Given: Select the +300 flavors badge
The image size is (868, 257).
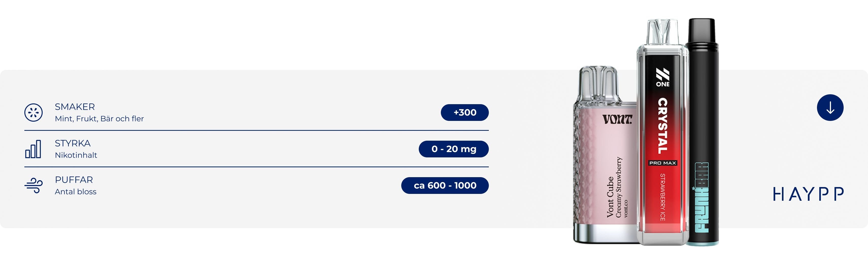Looking at the screenshot, I should 465,112.
